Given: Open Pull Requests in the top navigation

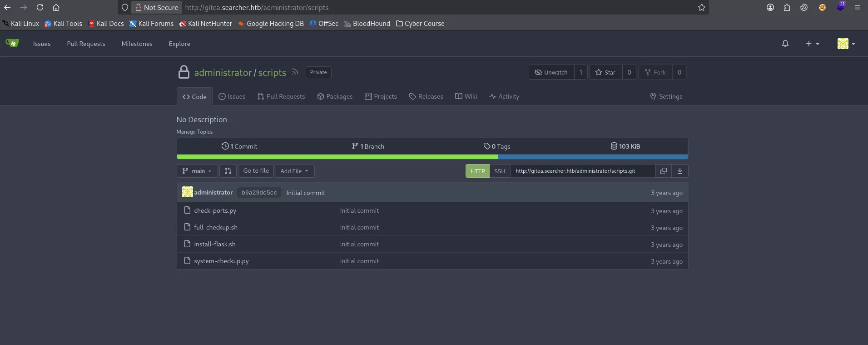Looking at the screenshot, I should (86, 44).
